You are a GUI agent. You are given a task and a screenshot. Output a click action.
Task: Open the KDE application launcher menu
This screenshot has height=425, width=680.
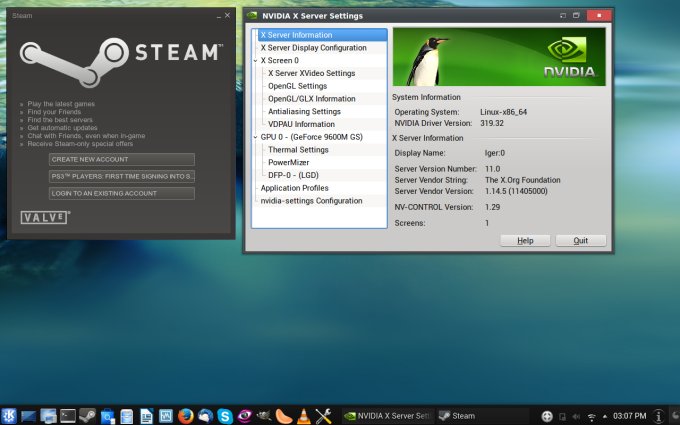[9, 416]
